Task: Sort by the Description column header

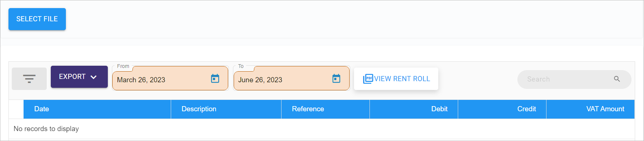Action: [x=199, y=109]
